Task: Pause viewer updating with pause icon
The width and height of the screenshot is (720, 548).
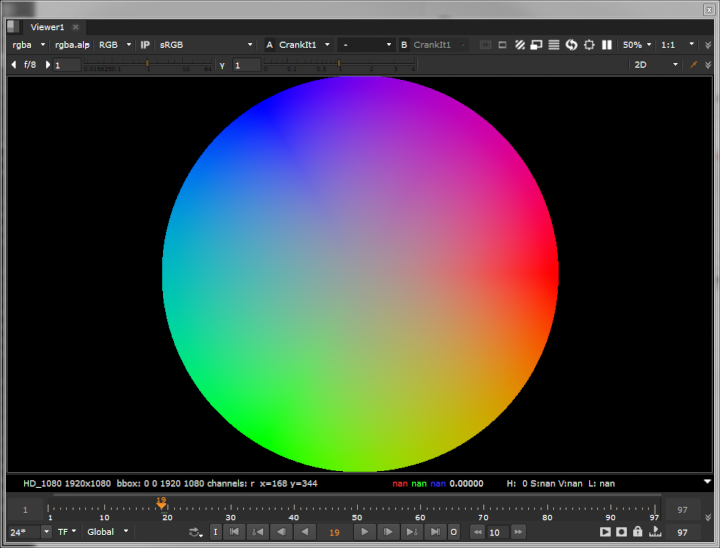Action: click(x=606, y=45)
